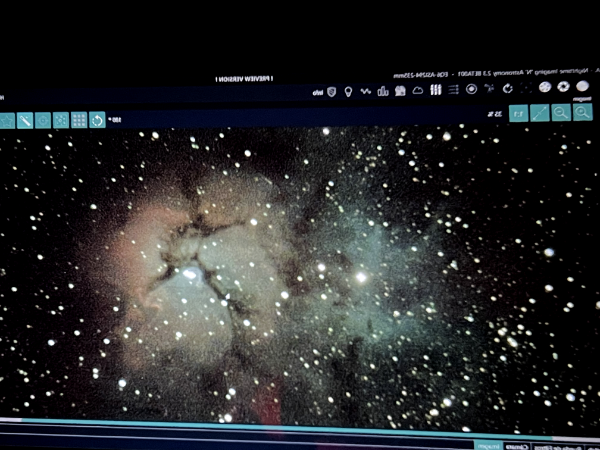The width and height of the screenshot is (600, 450).
Task: Open the safety monitor shield icon
Action: point(331,92)
